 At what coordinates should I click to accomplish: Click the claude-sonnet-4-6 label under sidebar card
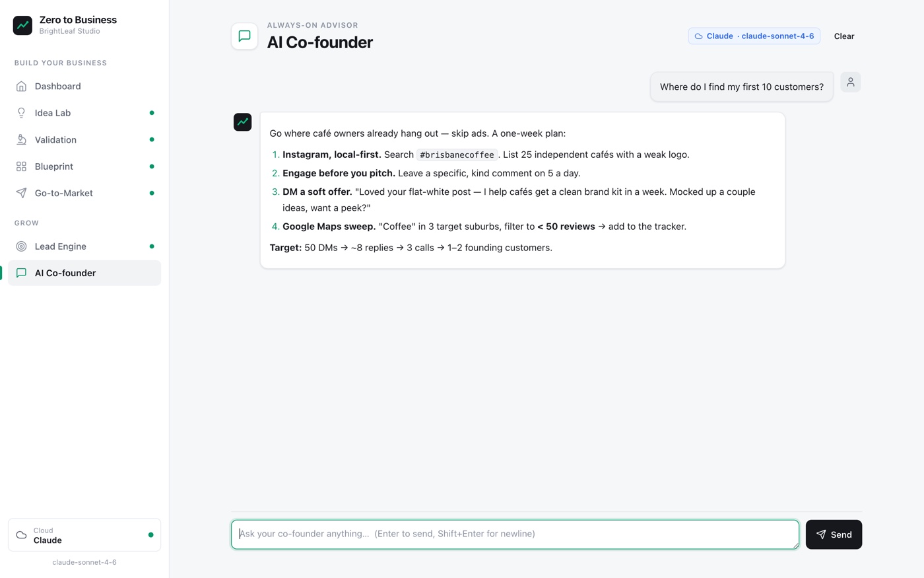[84, 562]
